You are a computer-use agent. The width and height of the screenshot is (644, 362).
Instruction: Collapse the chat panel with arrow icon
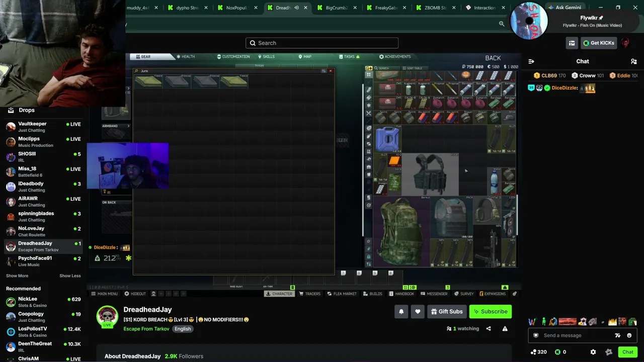[531, 61]
